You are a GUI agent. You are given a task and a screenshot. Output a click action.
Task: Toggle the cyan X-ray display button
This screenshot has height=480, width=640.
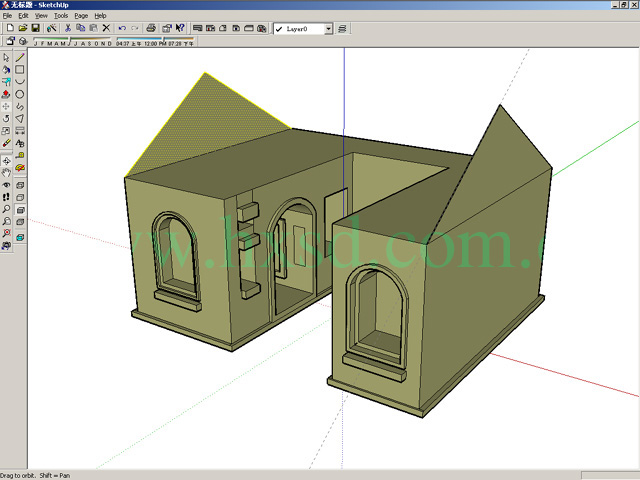20,237
